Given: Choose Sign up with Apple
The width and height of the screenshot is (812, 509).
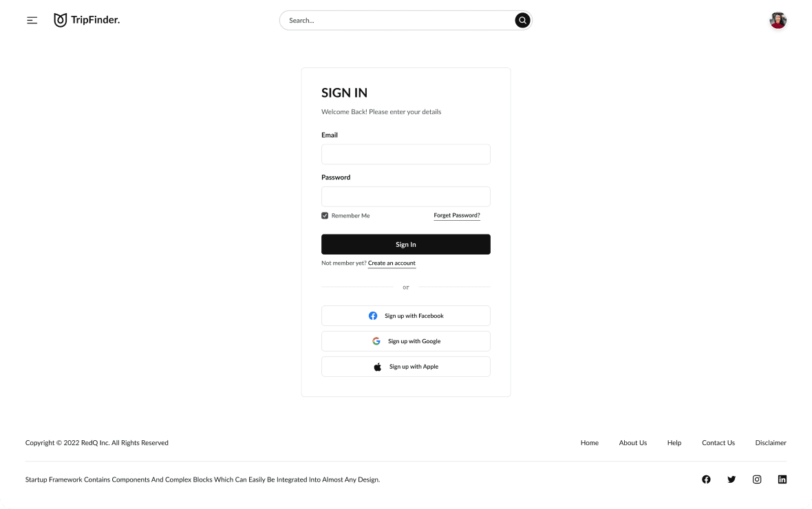Looking at the screenshot, I should point(405,367).
